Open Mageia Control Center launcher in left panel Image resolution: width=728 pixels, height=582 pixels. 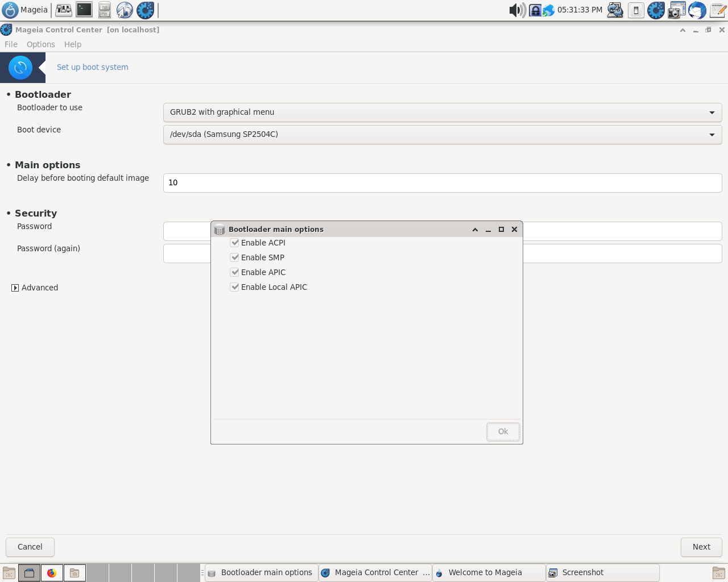(x=145, y=10)
